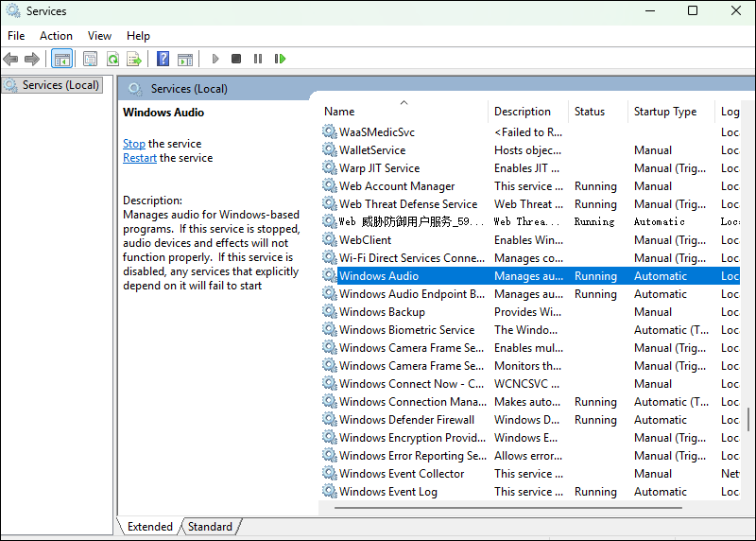Click the Stop the service link
Screen dimensions: 756x541
click(134, 144)
